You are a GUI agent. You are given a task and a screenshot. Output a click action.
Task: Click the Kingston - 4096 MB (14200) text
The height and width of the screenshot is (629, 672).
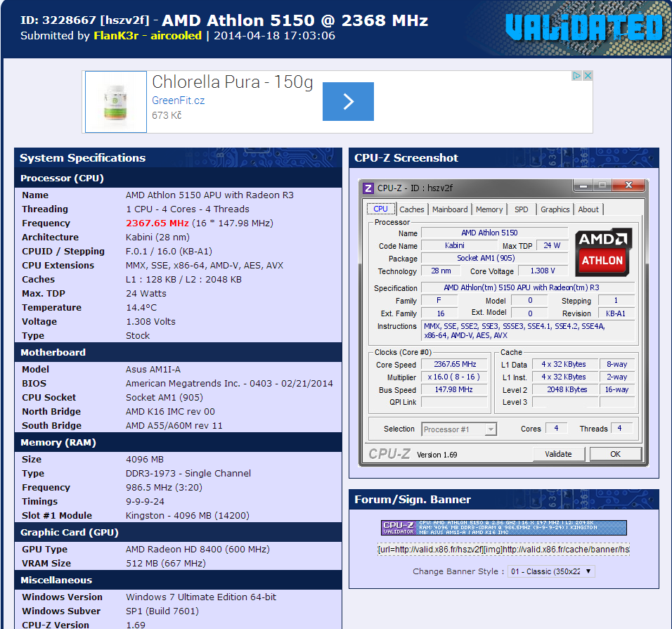pyautogui.click(x=187, y=515)
